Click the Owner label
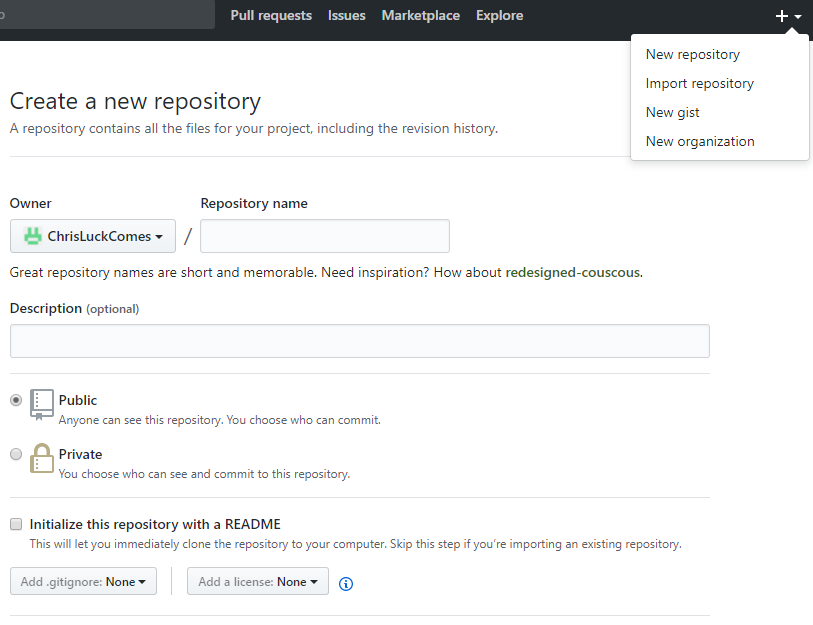 click(31, 203)
